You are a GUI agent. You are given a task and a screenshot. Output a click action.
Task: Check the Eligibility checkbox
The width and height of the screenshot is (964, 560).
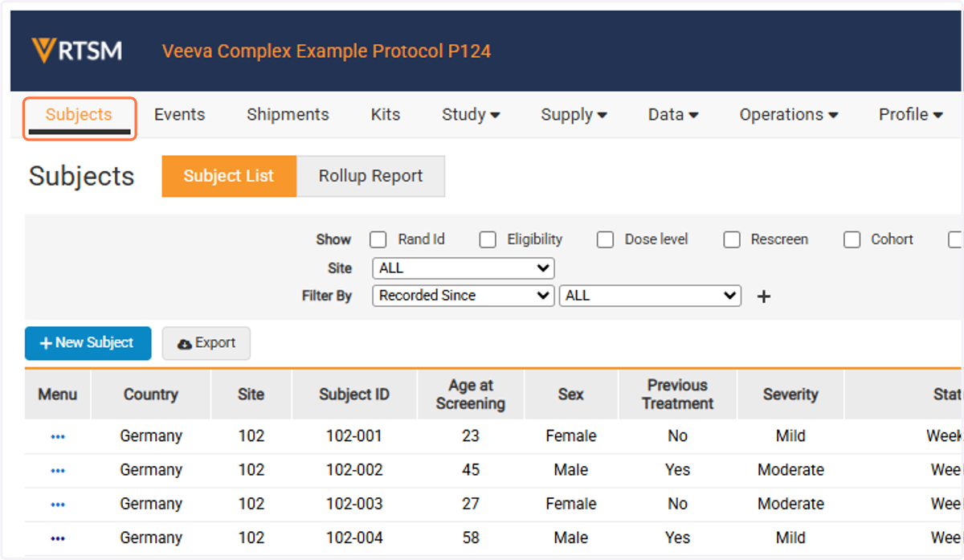tap(488, 239)
